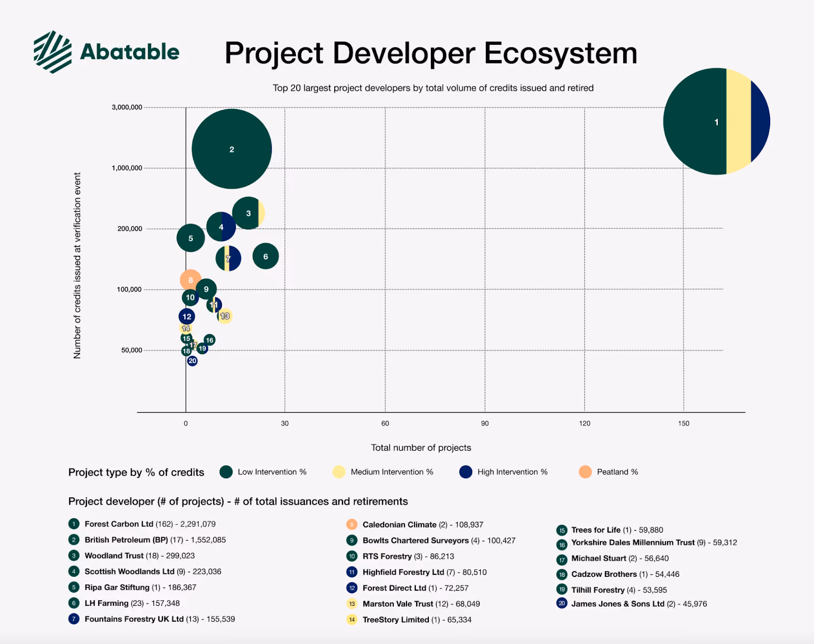Image resolution: width=814 pixels, height=644 pixels.
Task: Click legend marker 19 beside Tilhill Forestry
Action: [x=562, y=589]
